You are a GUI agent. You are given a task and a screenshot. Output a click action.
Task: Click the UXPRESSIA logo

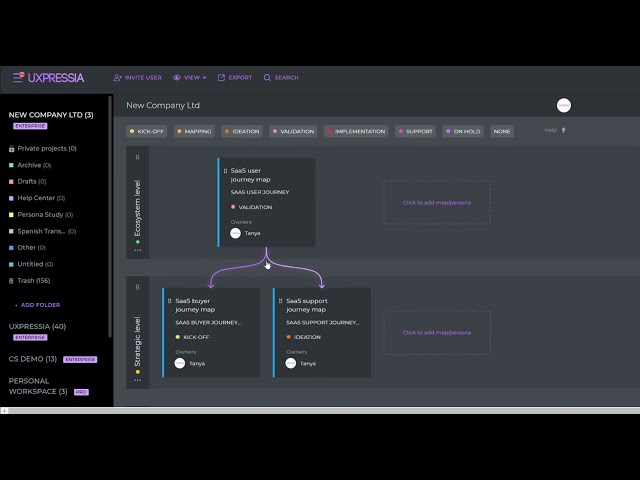click(56, 78)
